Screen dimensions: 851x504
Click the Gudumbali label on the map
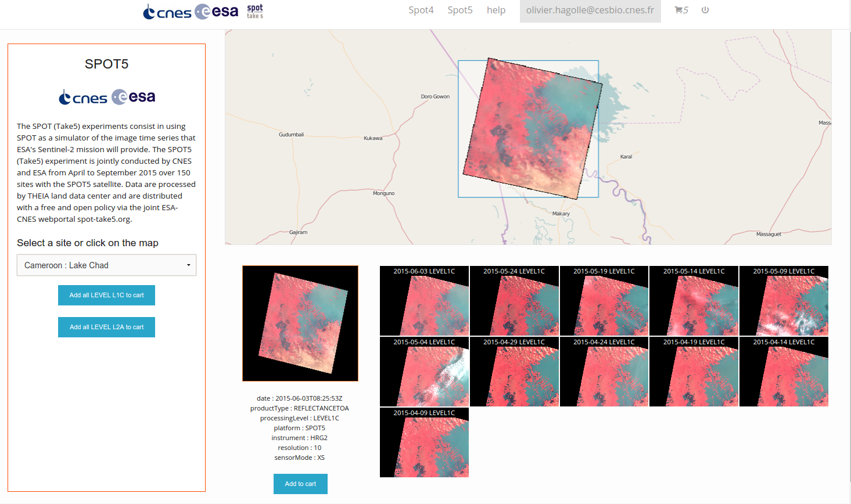291,134
